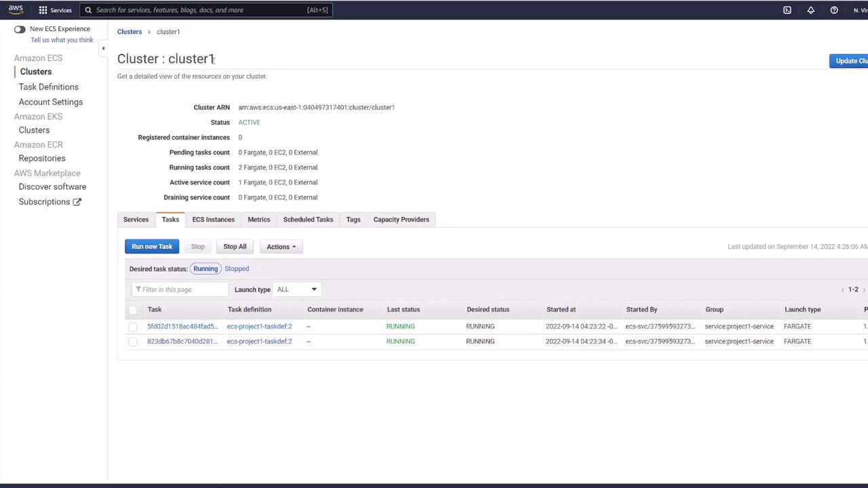Open the Subscriptions sidebar link

click(44, 202)
